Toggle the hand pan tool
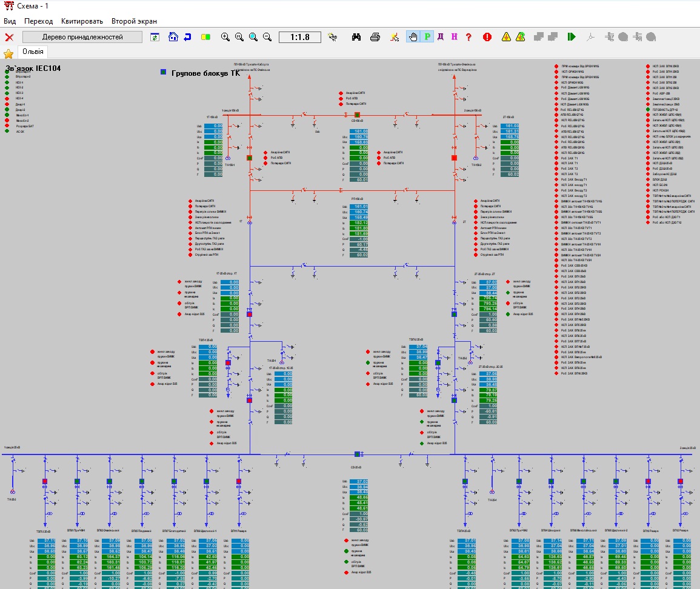Viewport: 700px width, 589px height. coord(413,37)
